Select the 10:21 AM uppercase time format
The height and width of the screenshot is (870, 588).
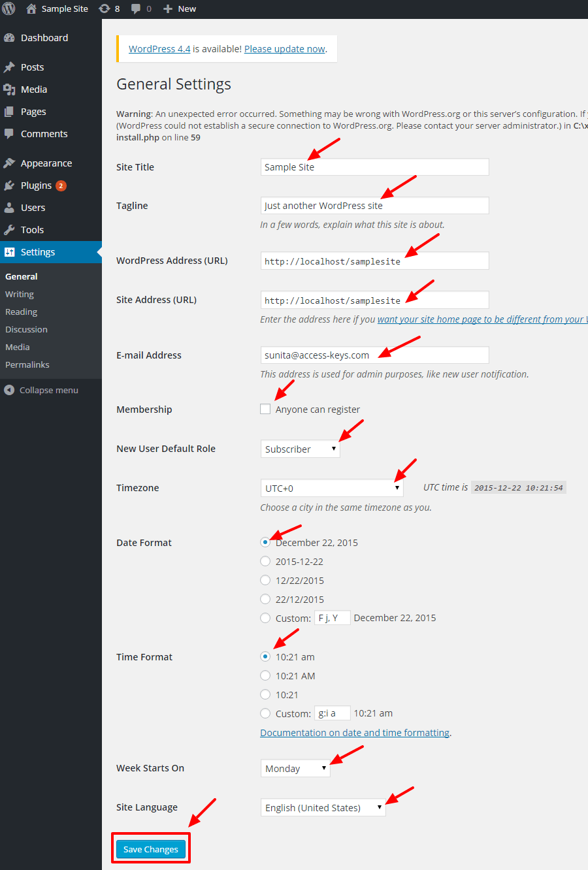pyautogui.click(x=265, y=675)
